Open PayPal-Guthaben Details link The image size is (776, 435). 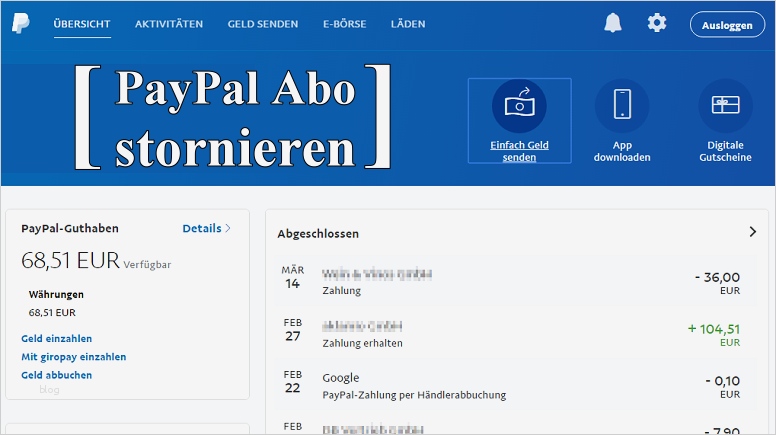pyautogui.click(x=206, y=228)
